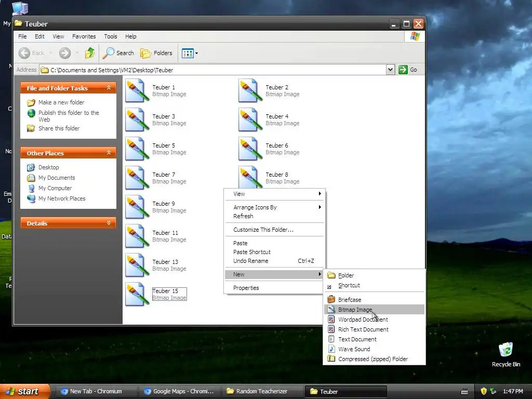
Task: Select the Teuber 3 bitmap file icon
Action: pos(137,120)
